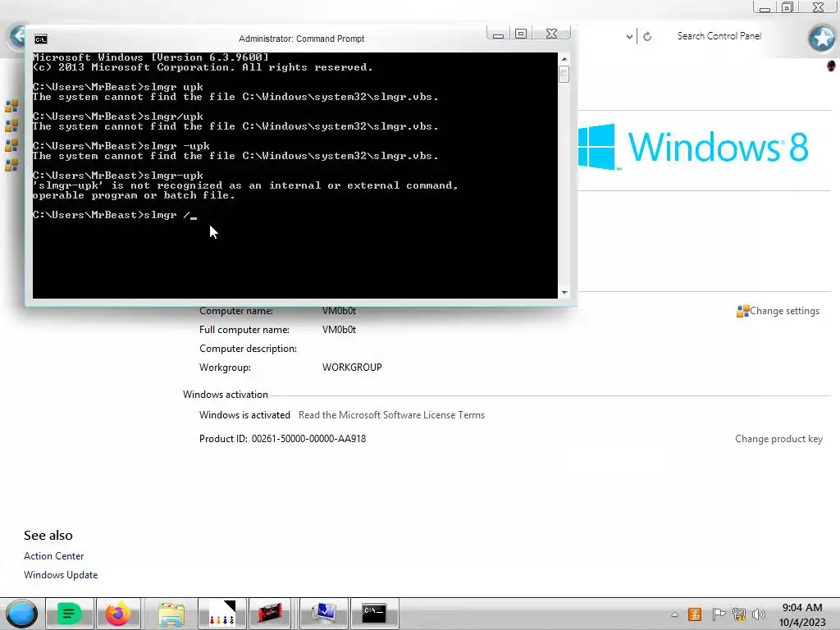Minimize the Command Prompt window
This screenshot has height=630, width=840.
click(498, 34)
